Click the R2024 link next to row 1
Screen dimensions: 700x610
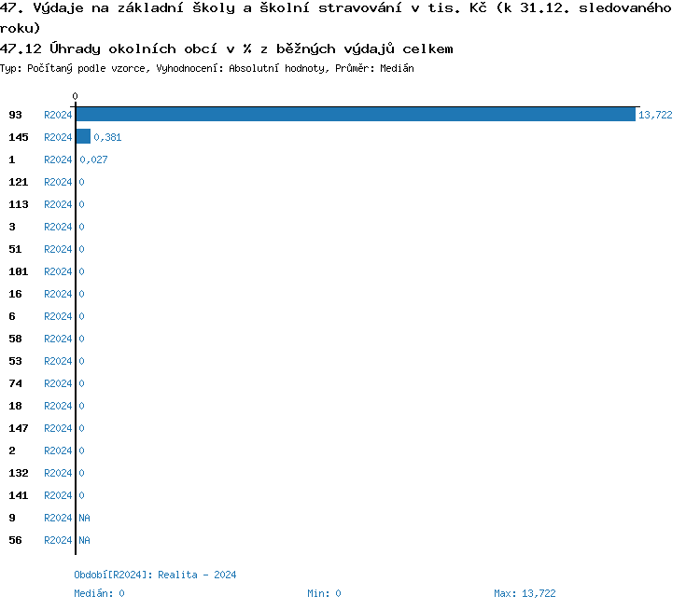(x=58, y=159)
